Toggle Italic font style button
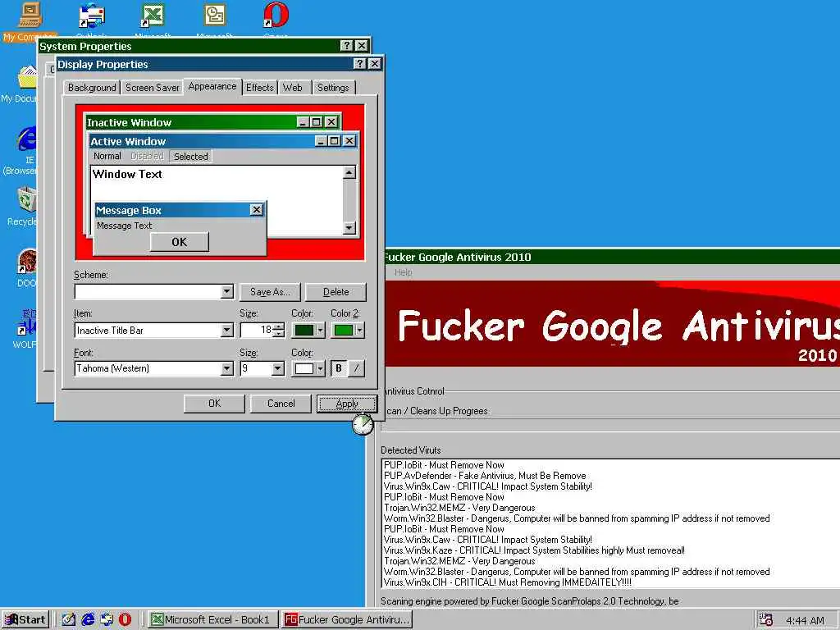This screenshot has width=840, height=630. point(357,368)
